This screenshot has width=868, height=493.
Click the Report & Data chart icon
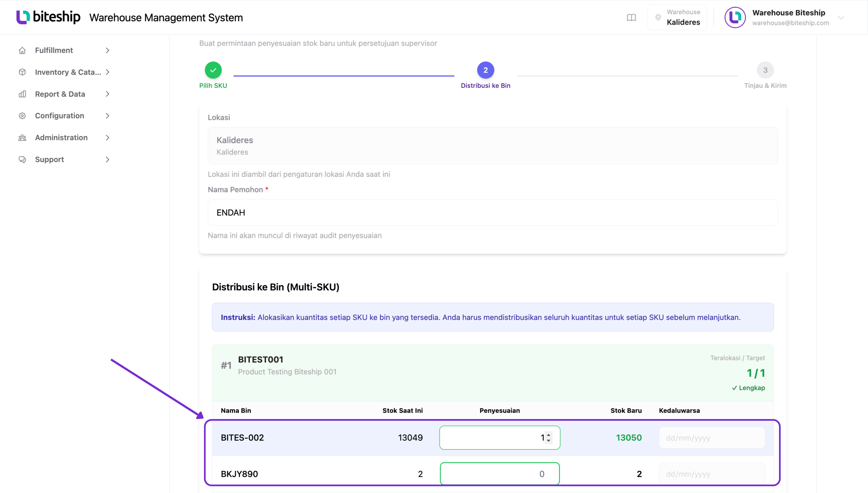pos(22,94)
